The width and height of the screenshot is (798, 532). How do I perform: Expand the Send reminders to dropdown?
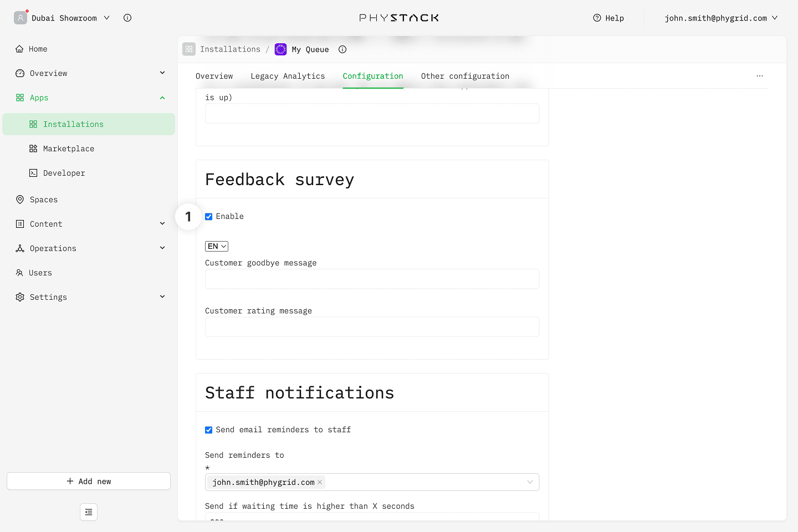pyautogui.click(x=529, y=482)
